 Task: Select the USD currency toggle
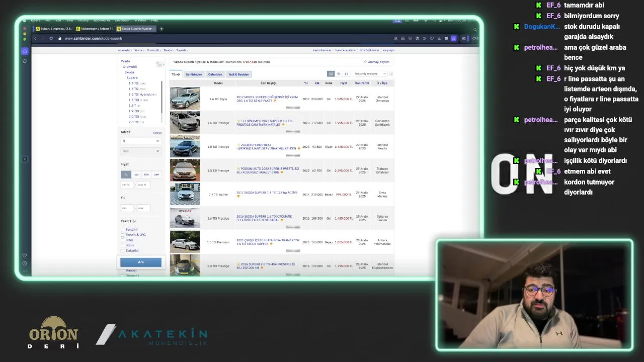(x=136, y=174)
